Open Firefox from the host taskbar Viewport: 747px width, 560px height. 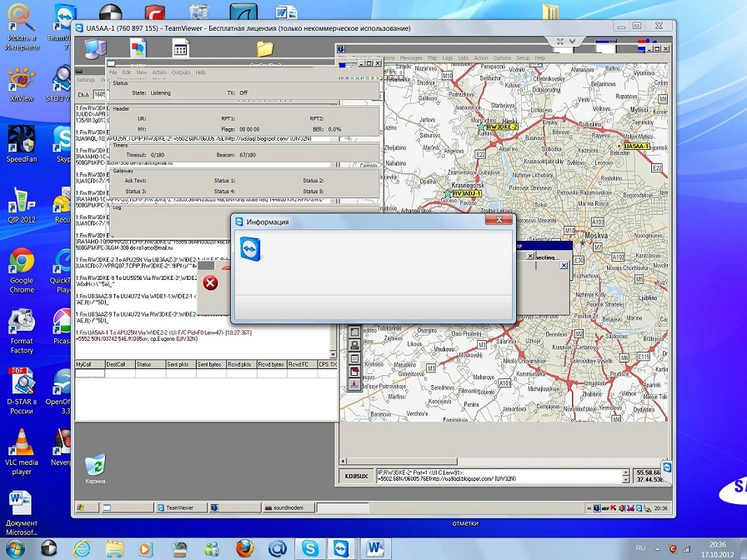point(244,549)
